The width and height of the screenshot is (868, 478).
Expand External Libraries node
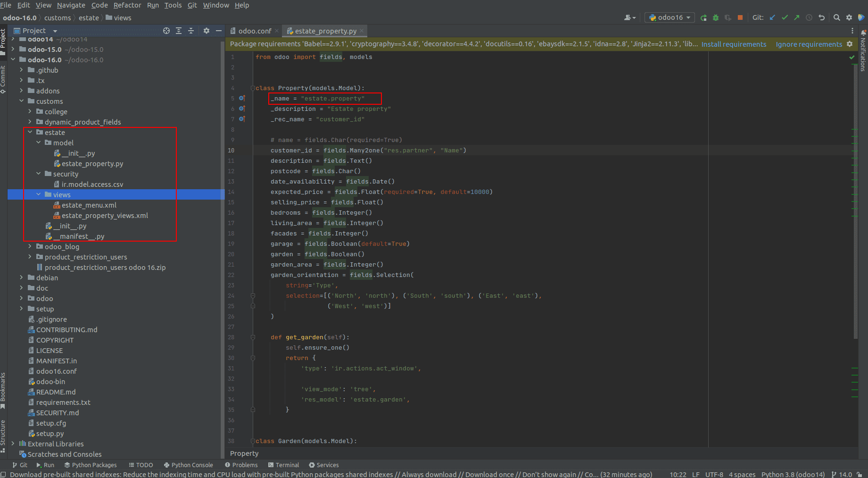13,444
